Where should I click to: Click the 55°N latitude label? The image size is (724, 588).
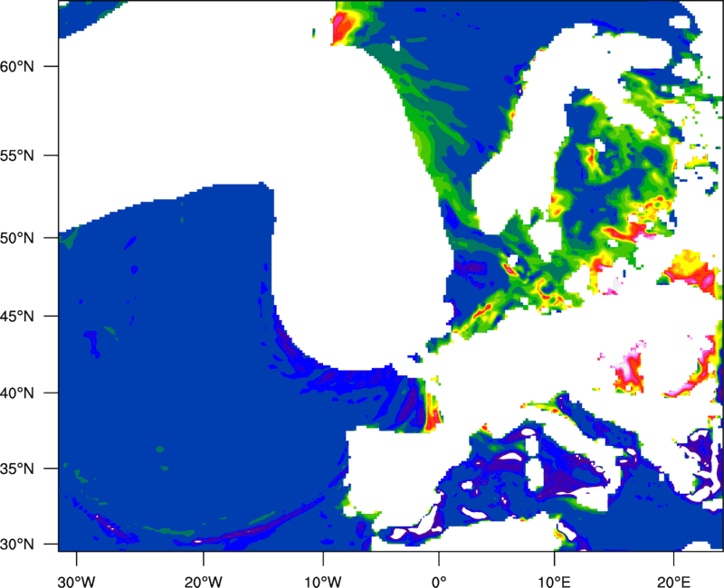(17, 155)
